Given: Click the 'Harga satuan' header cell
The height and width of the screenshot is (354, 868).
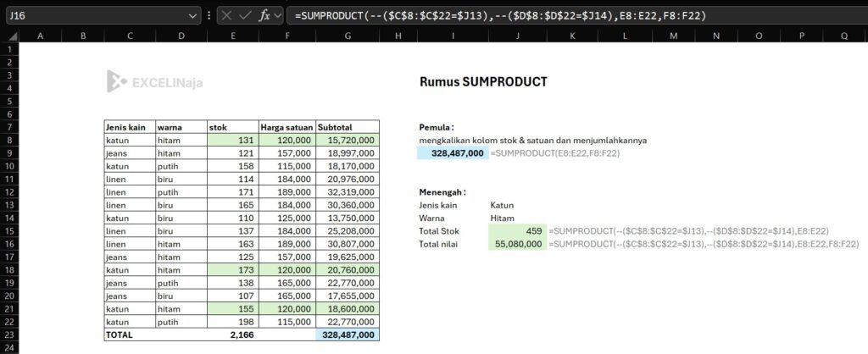Looking at the screenshot, I should click(287, 127).
